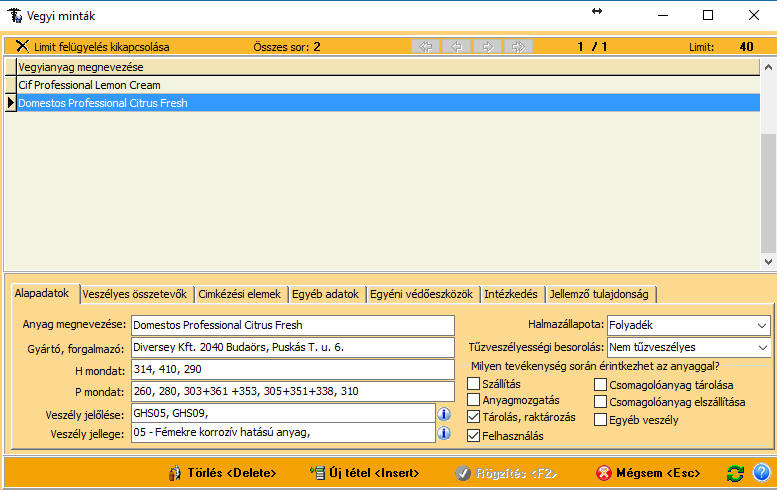Click the list scrollbar down arrow
The image size is (777, 490).
[768, 262]
